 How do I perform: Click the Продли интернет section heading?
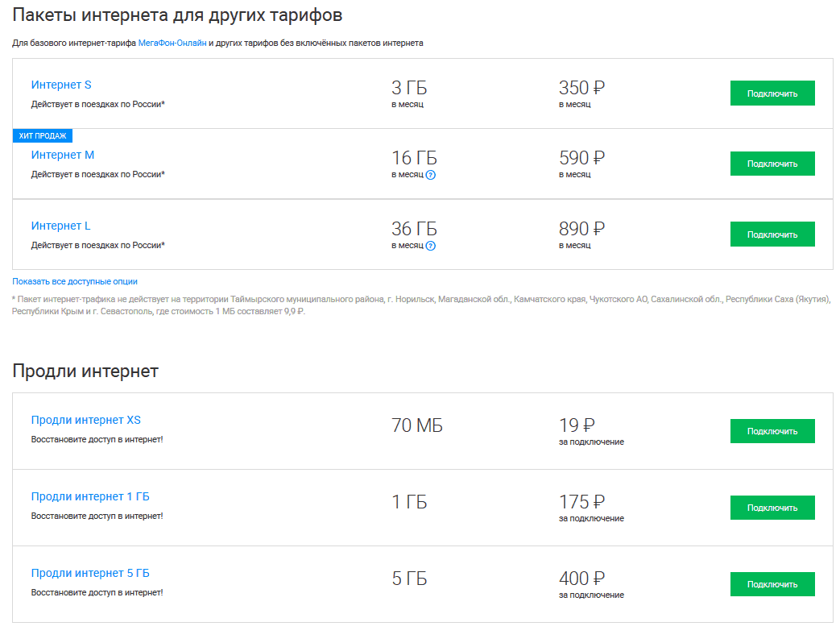pos(85,371)
